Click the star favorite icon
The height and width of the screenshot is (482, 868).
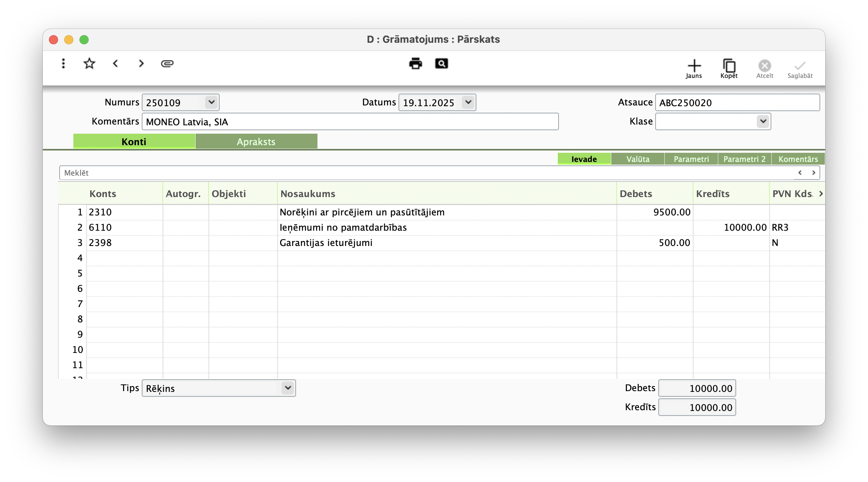click(x=89, y=63)
